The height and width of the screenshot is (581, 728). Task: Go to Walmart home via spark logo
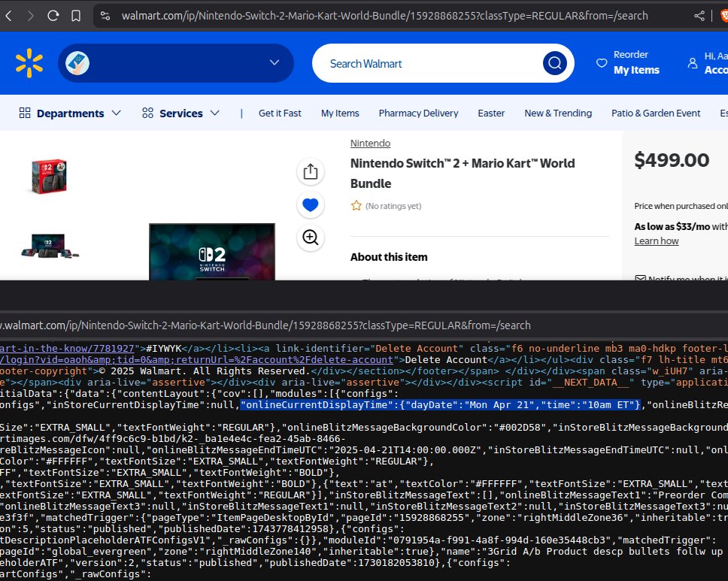pos(29,63)
